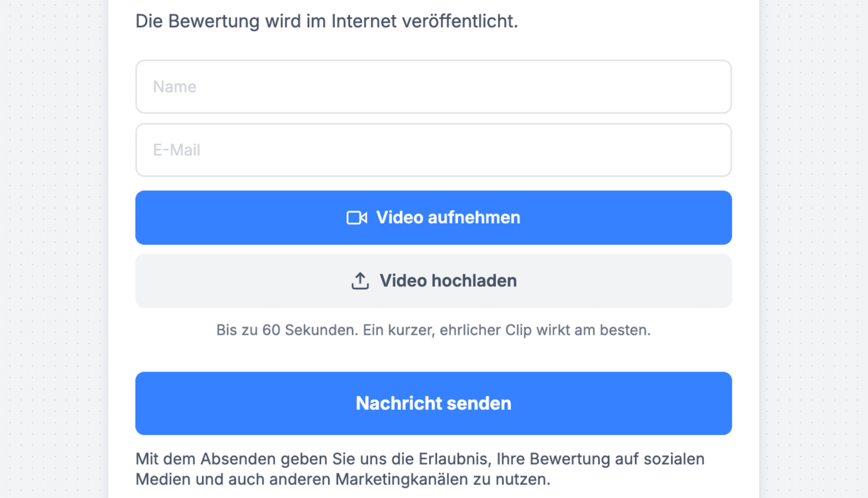Start recording via Video aufnehmen button
This screenshot has width=868, height=498.
[x=433, y=217]
